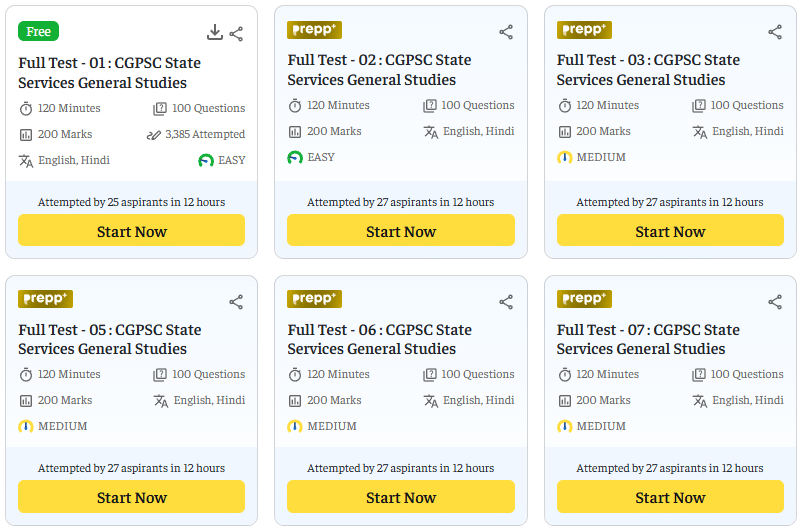Click 'Attempted by 27 aspirants' on Full Test - 02
The width and height of the screenshot is (803, 528).
point(401,202)
